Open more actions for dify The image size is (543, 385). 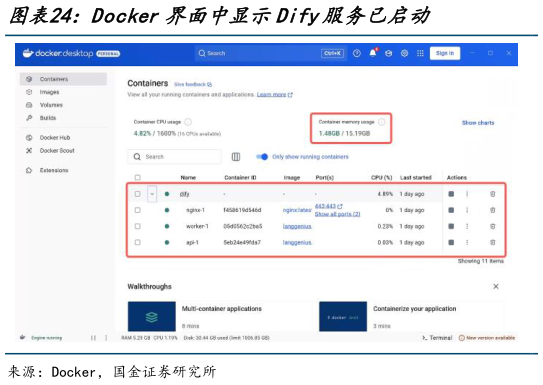click(x=467, y=194)
